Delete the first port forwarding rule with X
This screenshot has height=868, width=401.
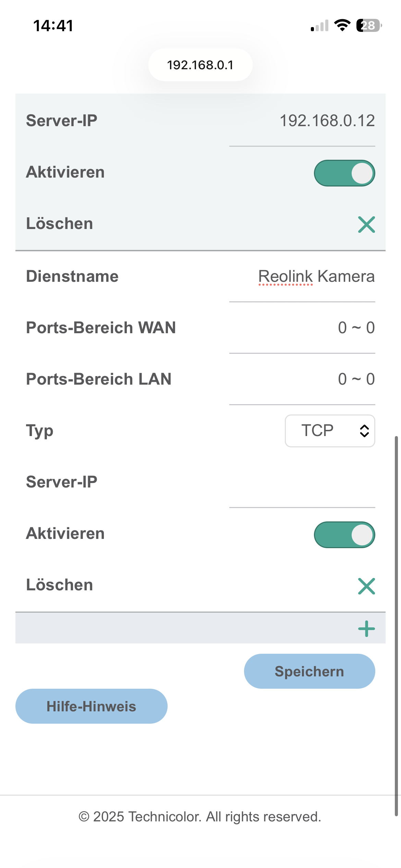point(366,225)
